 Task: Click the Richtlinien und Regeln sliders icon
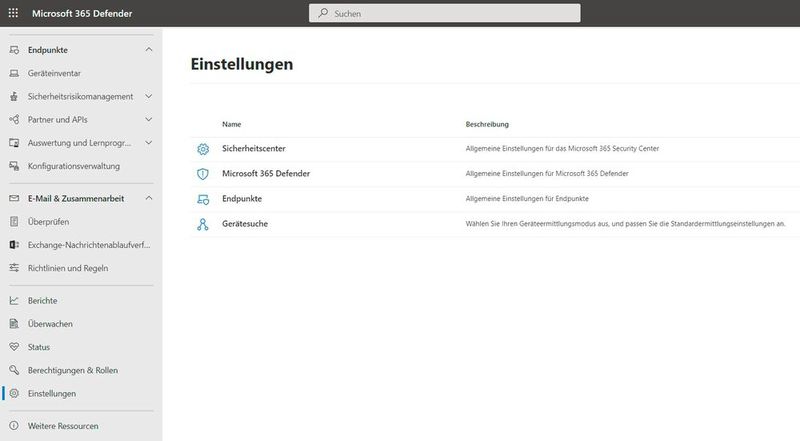pos(14,268)
